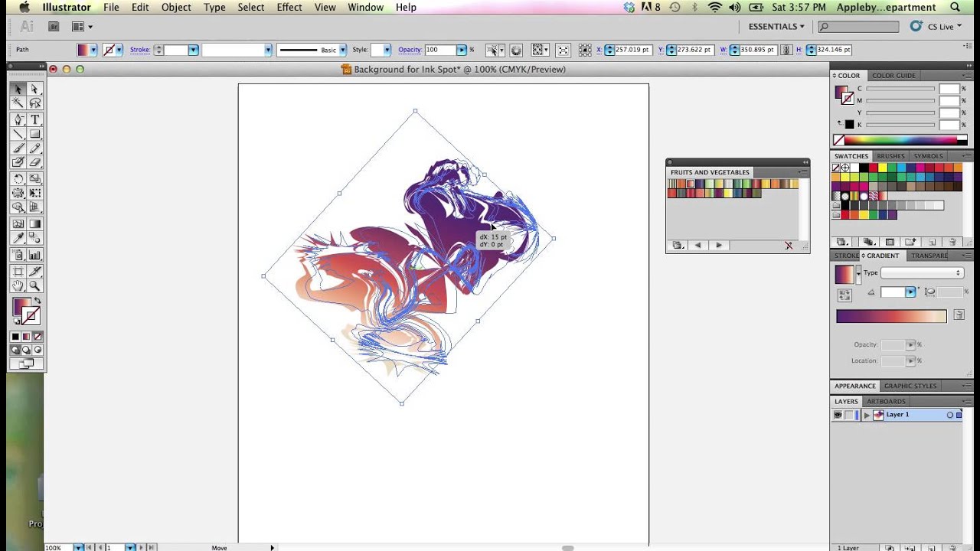Select the Hand tool
Image resolution: width=980 pixels, height=551 pixels.
18,285
